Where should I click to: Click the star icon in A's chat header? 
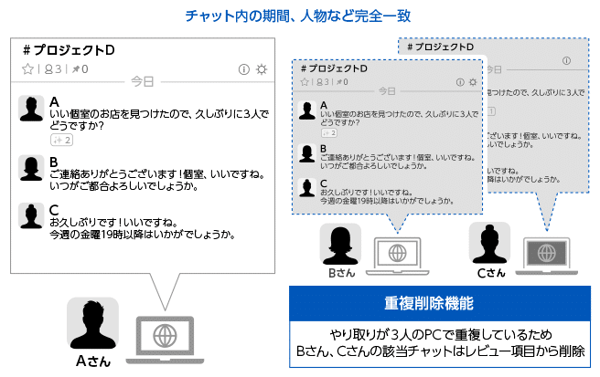(x=28, y=69)
